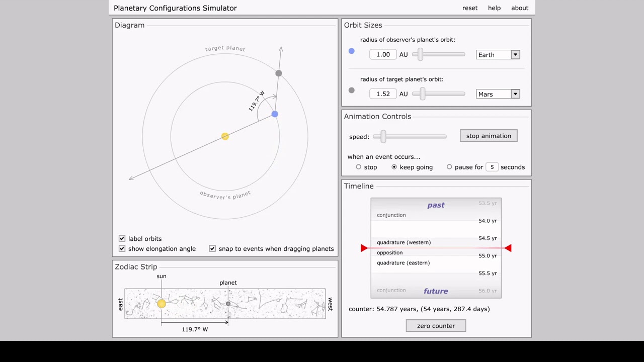The image size is (644, 362).
Task: Click gray dot beside target orbit radius
Action: [x=352, y=90]
